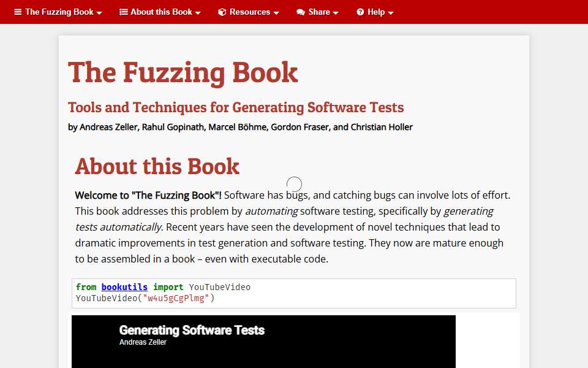
Task: Click The Fuzzing Book page title
Action: point(183,72)
